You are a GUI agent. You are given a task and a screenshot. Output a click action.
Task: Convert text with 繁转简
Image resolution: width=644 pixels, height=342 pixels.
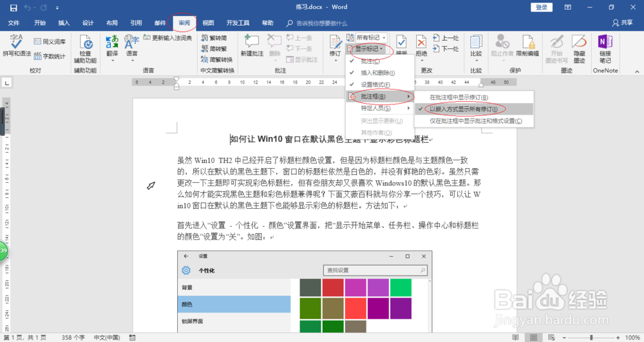[214, 38]
